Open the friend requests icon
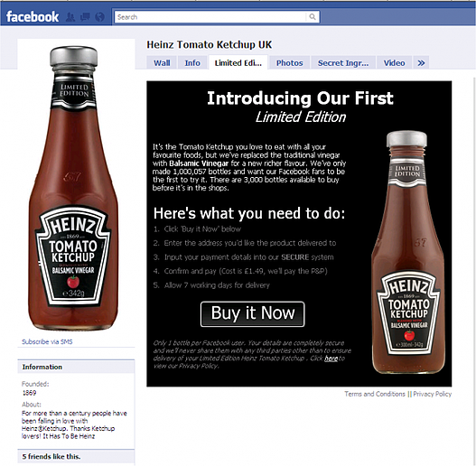Image resolution: width=476 pixels, height=466 pixels. point(70,17)
